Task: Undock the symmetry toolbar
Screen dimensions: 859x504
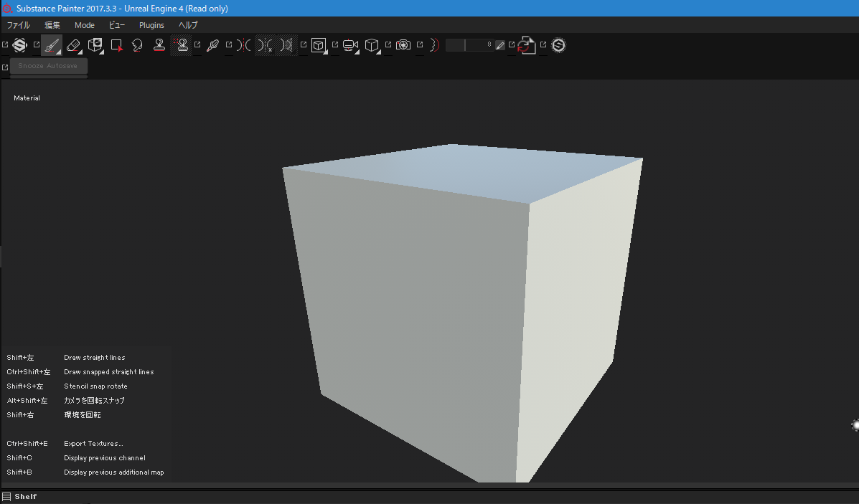Action: tap(229, 45)
